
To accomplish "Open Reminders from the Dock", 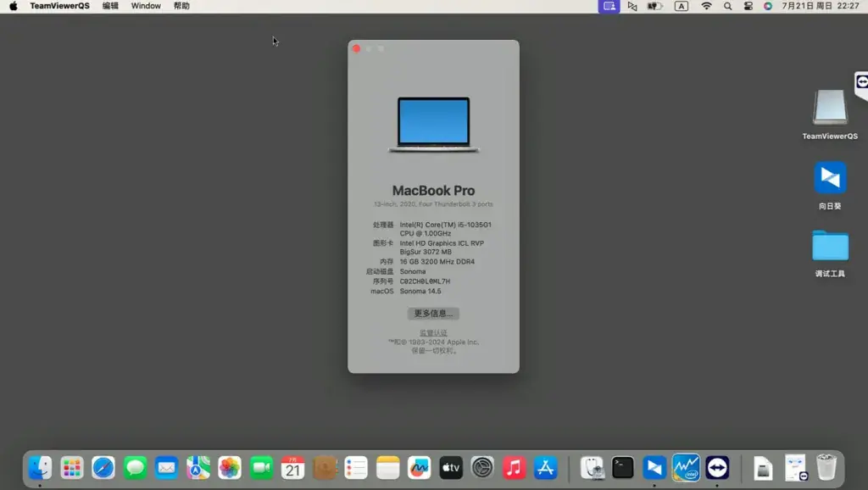I will point(356,468).
